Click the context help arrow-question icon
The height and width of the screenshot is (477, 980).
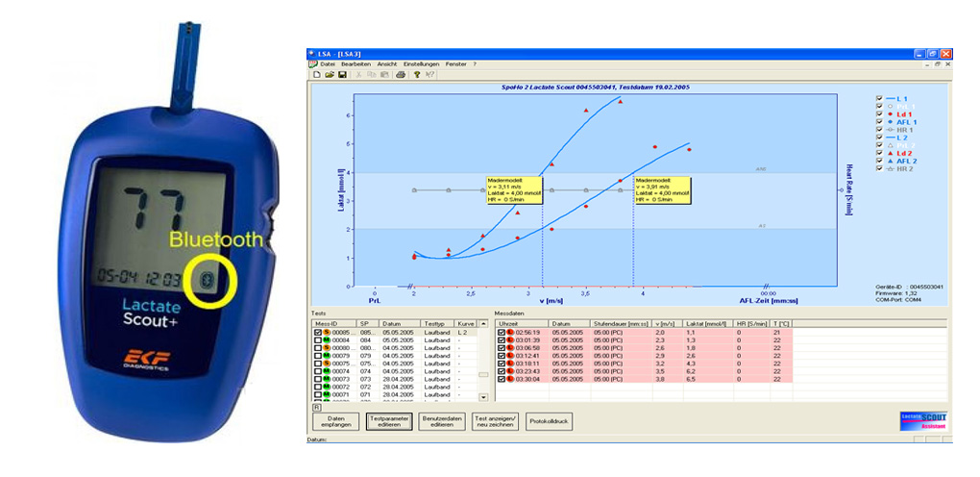[x=429, y=74]
